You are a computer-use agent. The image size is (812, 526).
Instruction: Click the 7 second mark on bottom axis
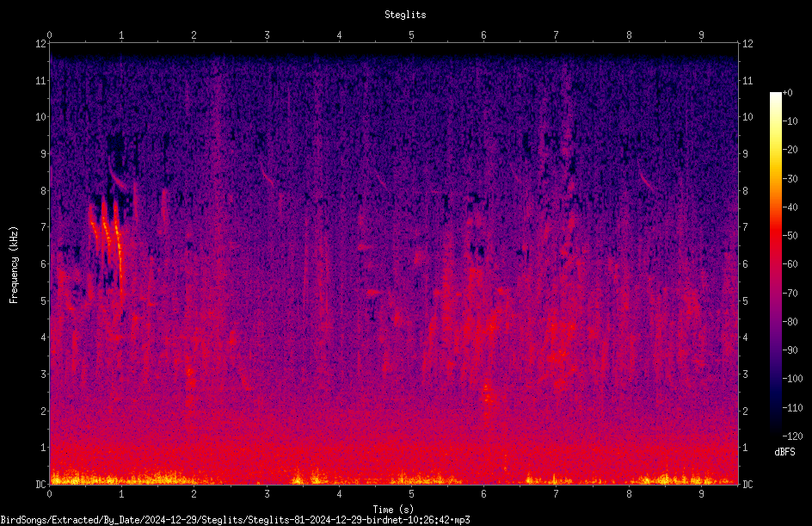(x=556, y=494)
